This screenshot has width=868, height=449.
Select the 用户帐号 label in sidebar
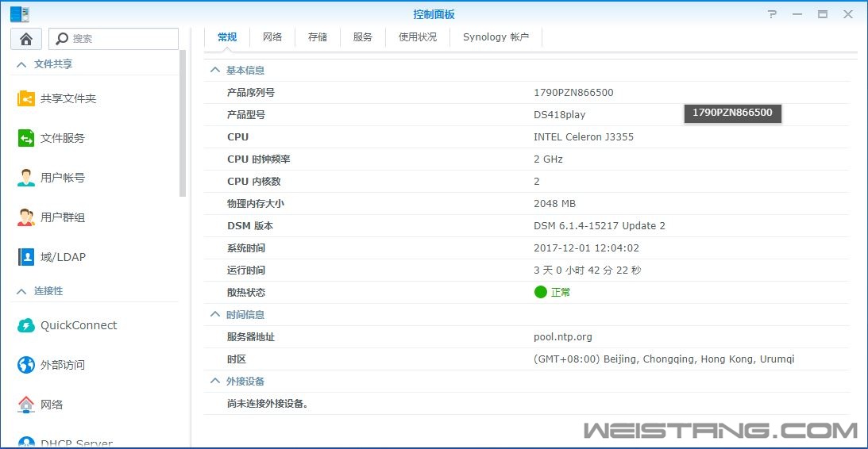pyautogui.click(x=63, y=178)
